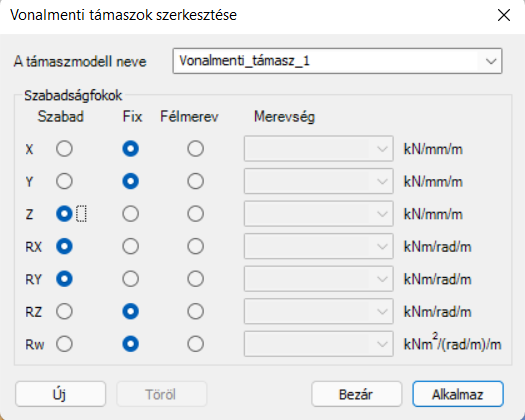Click the Alkalmaz button
This screenshot has width=525, height=420.
(x=458, y=394)
